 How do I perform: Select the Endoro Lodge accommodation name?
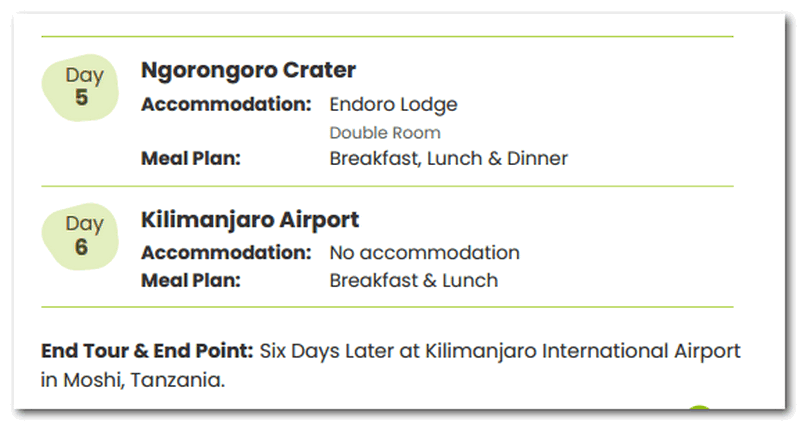point(393,104)
